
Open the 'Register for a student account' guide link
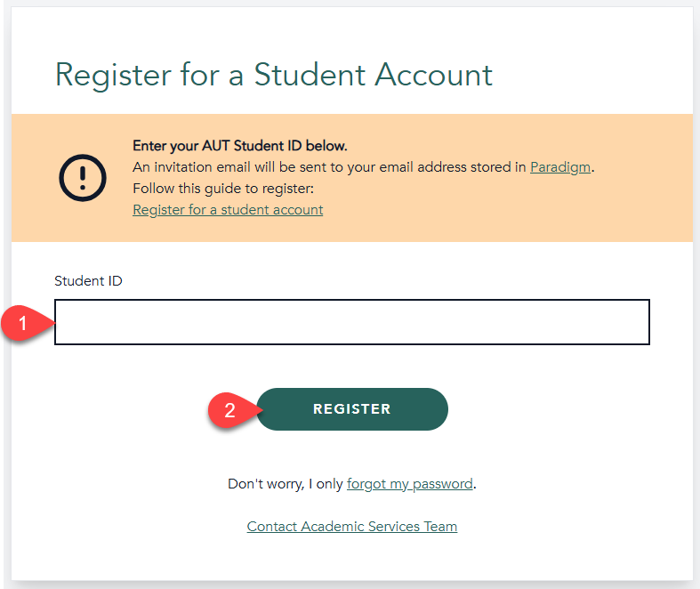(228, 210)
